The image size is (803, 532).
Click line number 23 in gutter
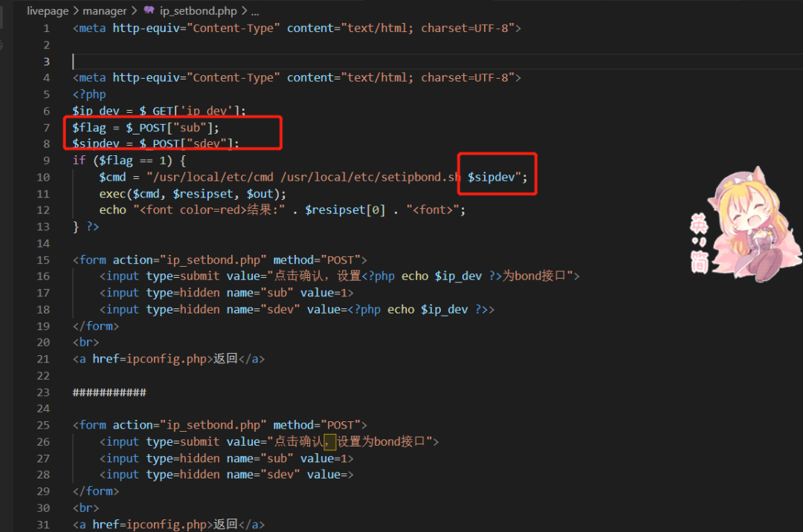tap(44, 393)
